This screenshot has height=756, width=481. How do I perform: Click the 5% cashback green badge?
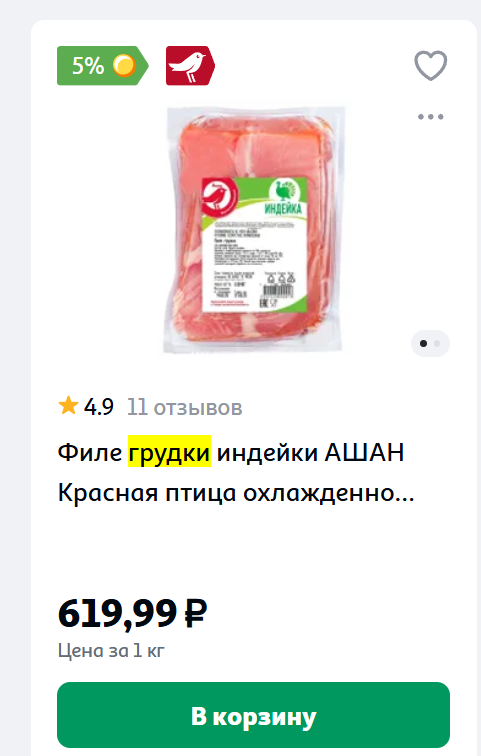(x=102, y=66)
